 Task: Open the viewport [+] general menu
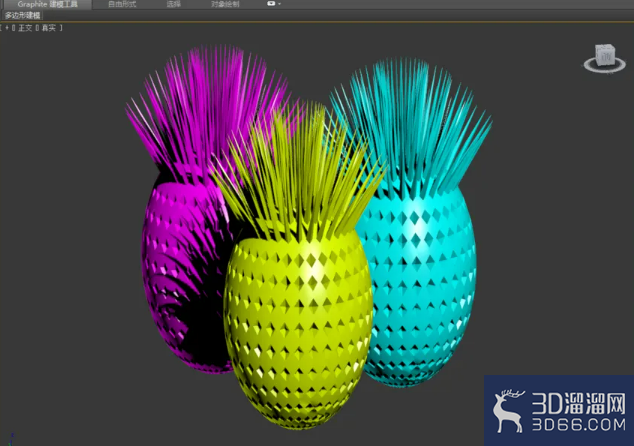pyautogui.click(x=7, y=28)
